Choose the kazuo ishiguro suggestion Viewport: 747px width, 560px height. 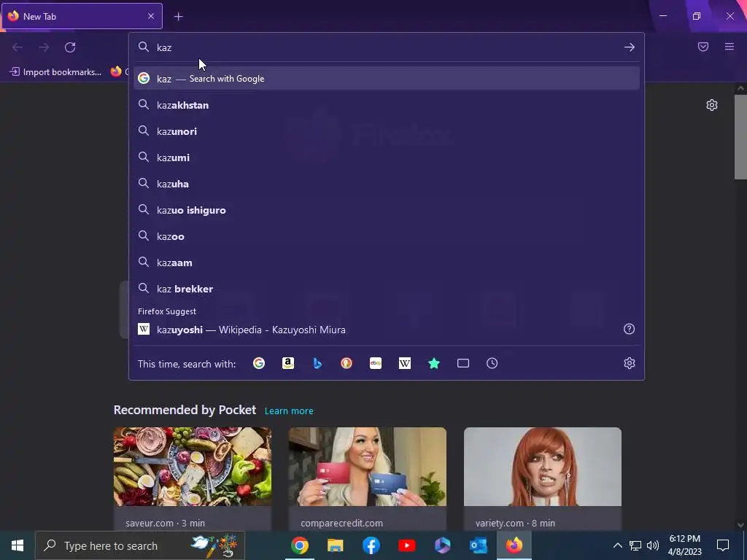point(387,210)
